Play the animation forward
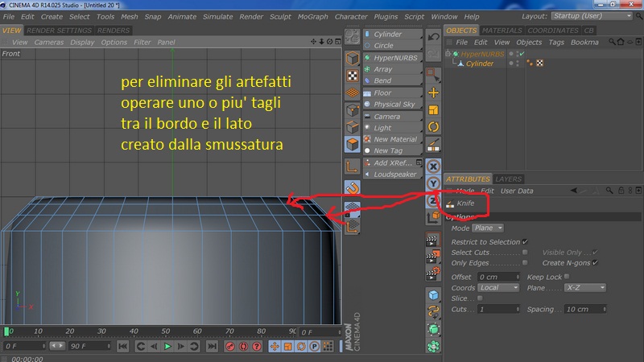 click(167, 347)
